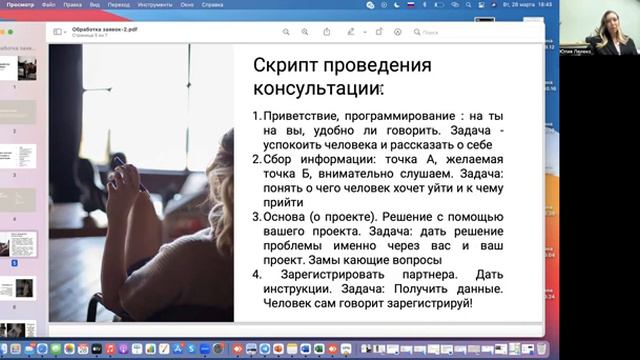Open Microsoft Word from the Dock

[x=305, y=349]
